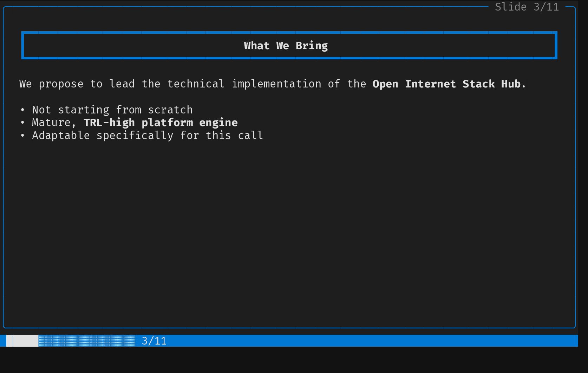Click the word "Hub" in the bold project name
The image size is (588, 373).
point(511,84)
